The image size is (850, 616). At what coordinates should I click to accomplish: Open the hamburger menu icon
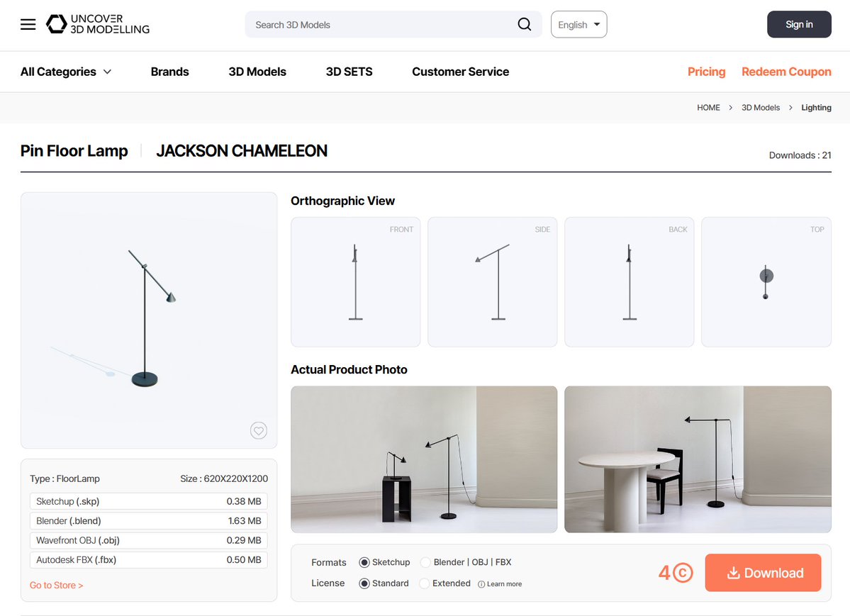(28, 24)
